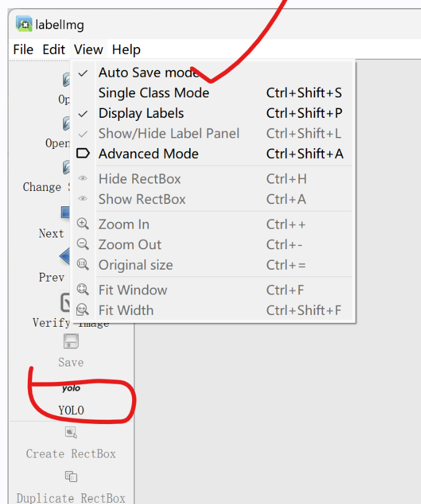Click the Fit Window icon
The height and width of the screenshot is (504, 421).
tap(82, 290)
